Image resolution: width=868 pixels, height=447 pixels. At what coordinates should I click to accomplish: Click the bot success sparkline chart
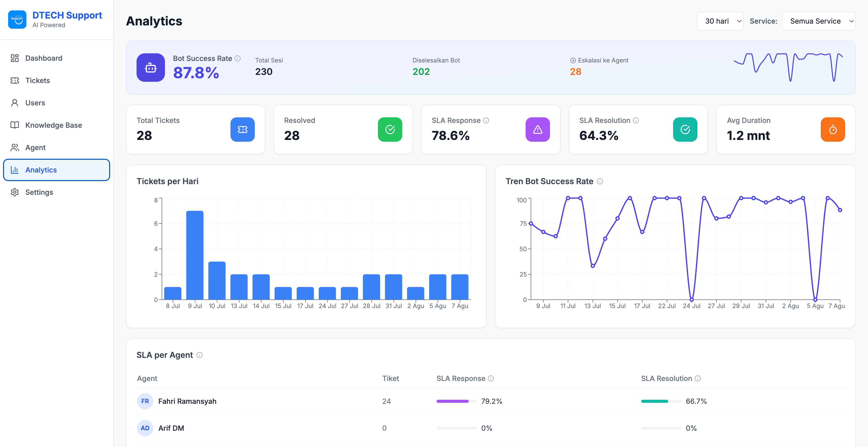tap(789, 67)
